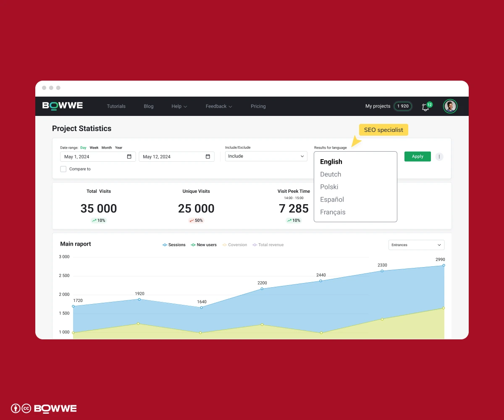Toggle Coversion series in chart legend

pos(234,245)
